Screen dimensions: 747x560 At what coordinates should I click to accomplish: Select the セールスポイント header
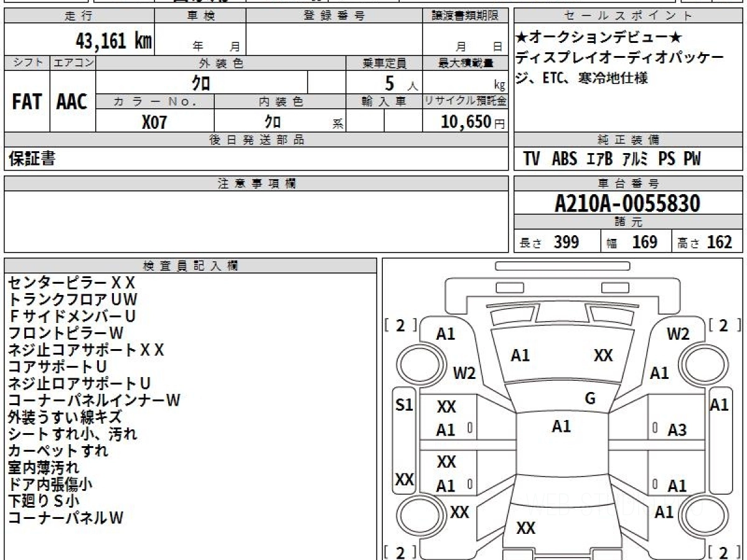click(628, 16)
